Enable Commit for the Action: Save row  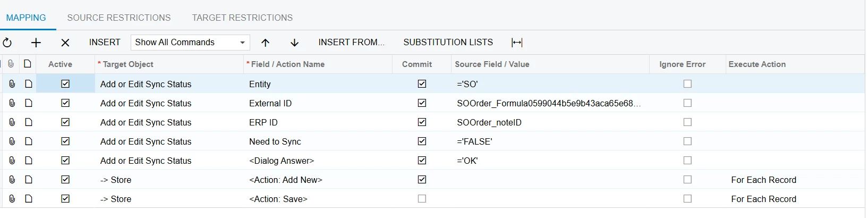(x=422, y=199)
